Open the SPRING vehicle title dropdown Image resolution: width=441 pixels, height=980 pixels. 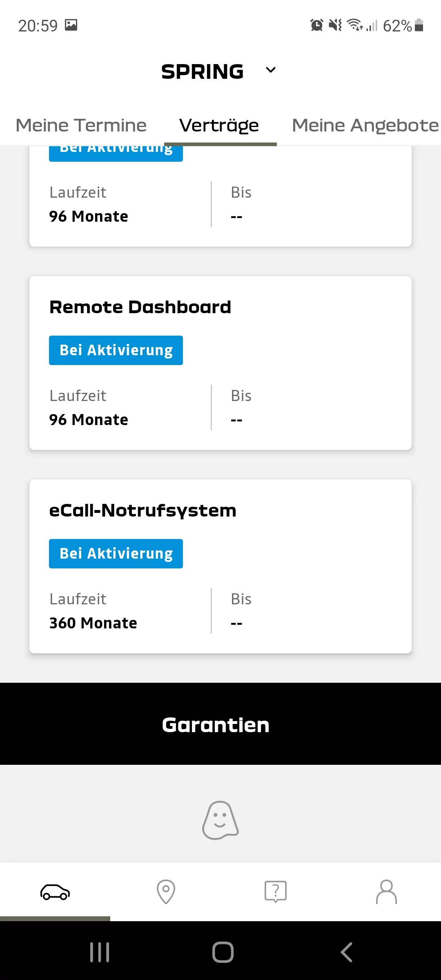(x=203, y=71)
